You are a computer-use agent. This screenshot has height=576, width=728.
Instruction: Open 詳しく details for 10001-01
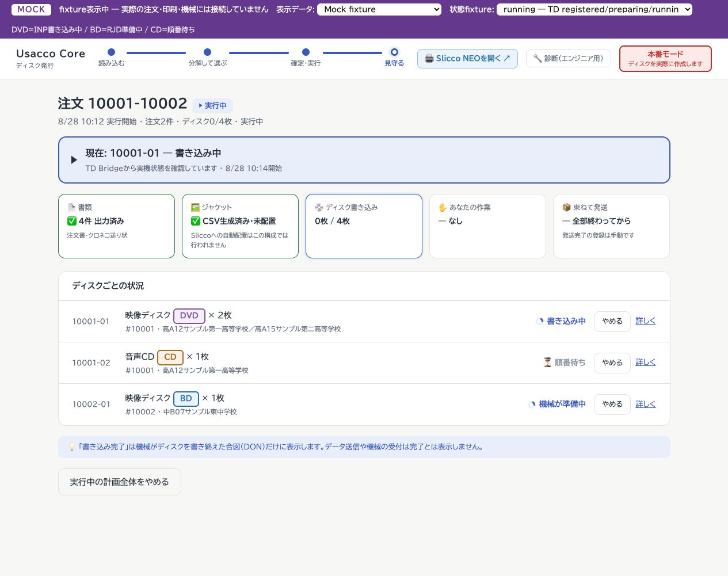click(x=645, y=321)
